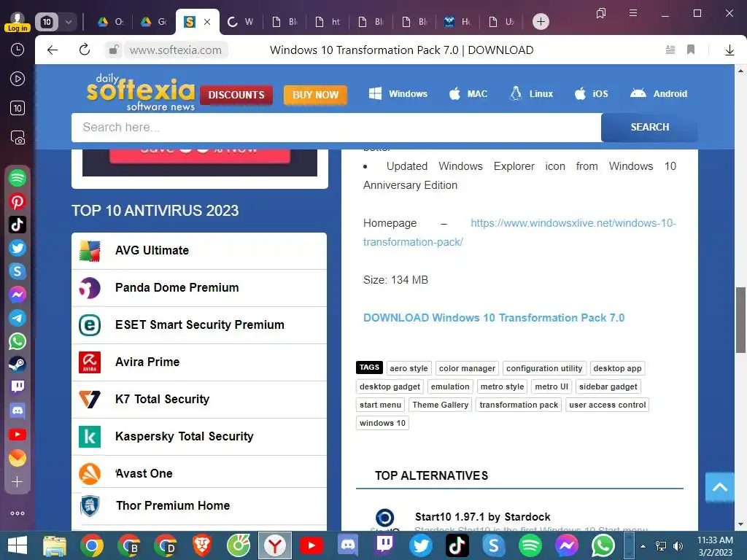This screenshot has width=747, height=560.
Task: Open ESET Smart Security Premium entry
Action: pos(199,324)
